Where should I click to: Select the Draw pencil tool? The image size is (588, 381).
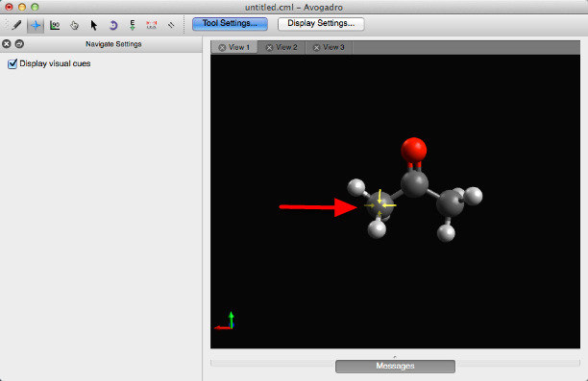pos(16,25)
